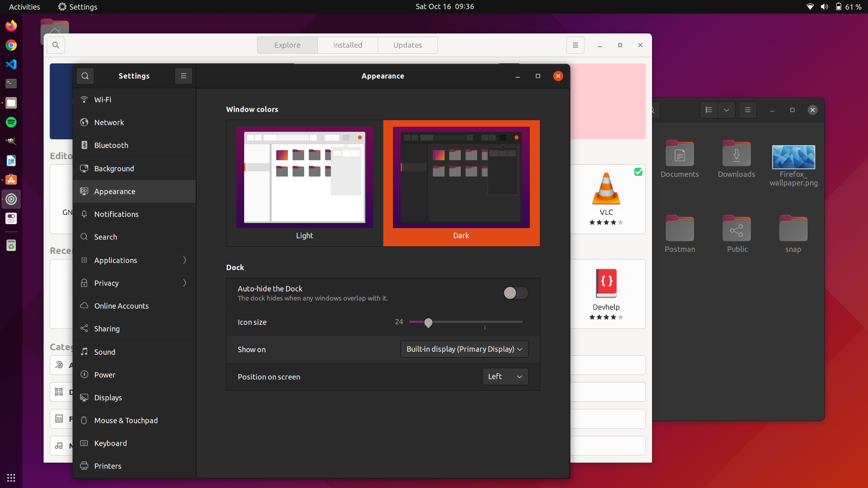Open the Settings hamburger menu
This screenshot has height=488, width=868.
tap(183, 76)
